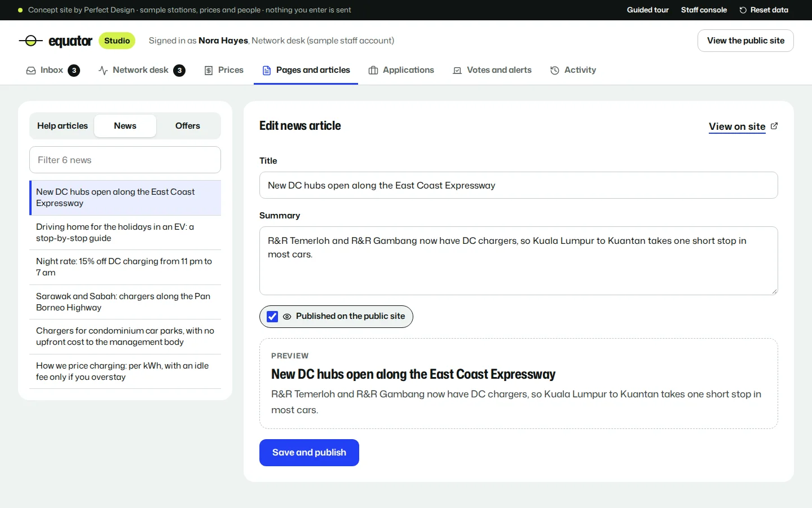Switch to the Offers list
This screenshot has height=508, width=812.
(x=188, y=126)
